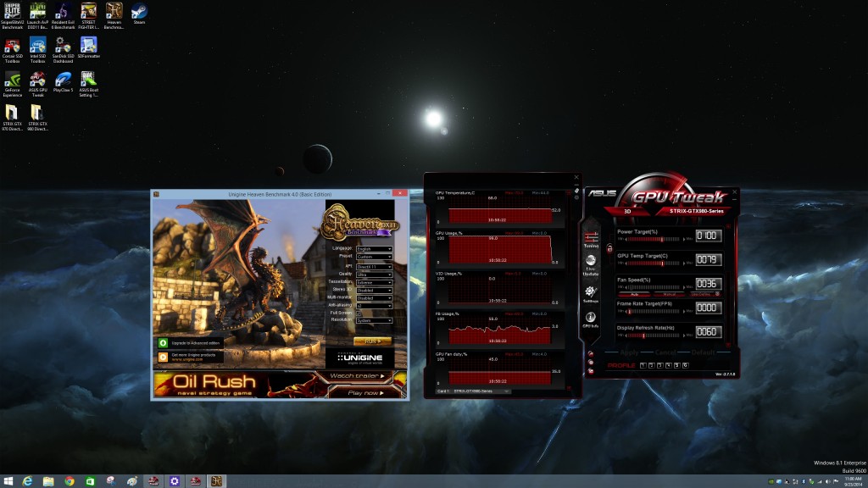This screenshot has height=488, width=868.
Task: Click the GPU Temp Target value field 0079
Action: (x=708, y=259)
